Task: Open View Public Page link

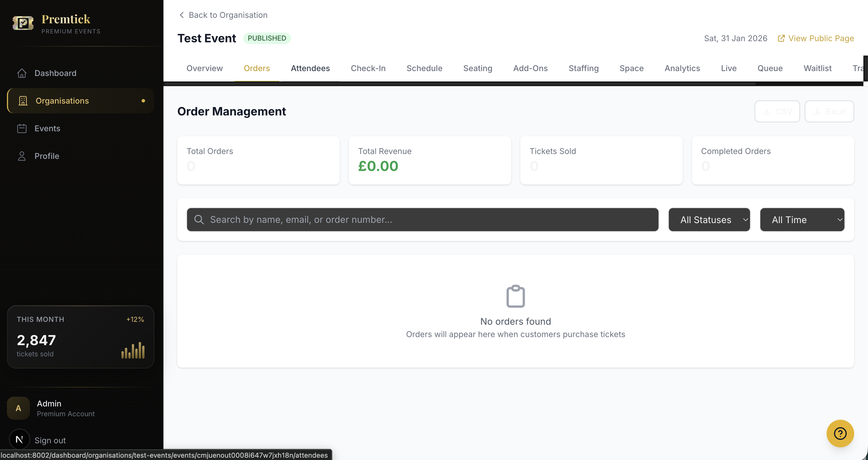Action: tap(815, 38)
